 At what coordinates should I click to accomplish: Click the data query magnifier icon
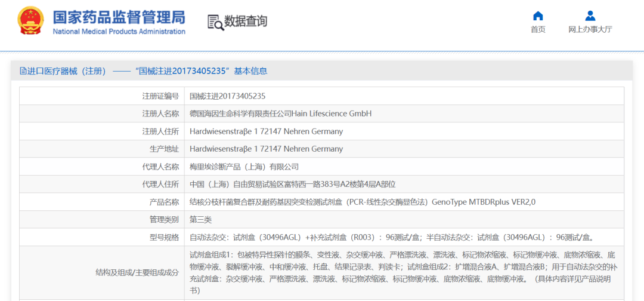[x=215, y=22]
